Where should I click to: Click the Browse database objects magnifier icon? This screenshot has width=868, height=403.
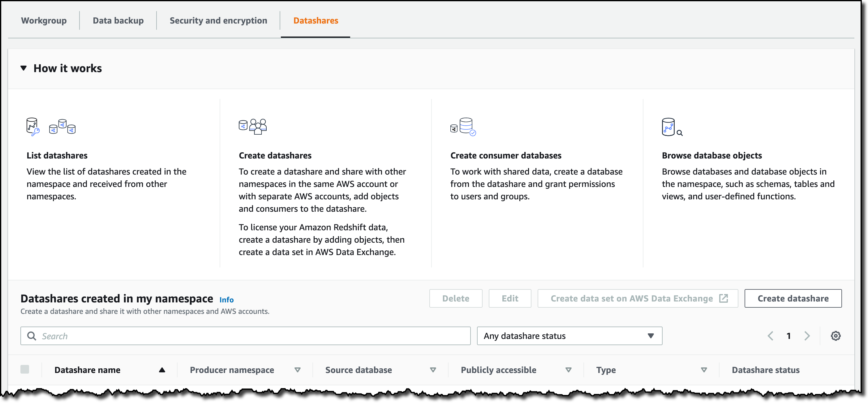point(672,127)
